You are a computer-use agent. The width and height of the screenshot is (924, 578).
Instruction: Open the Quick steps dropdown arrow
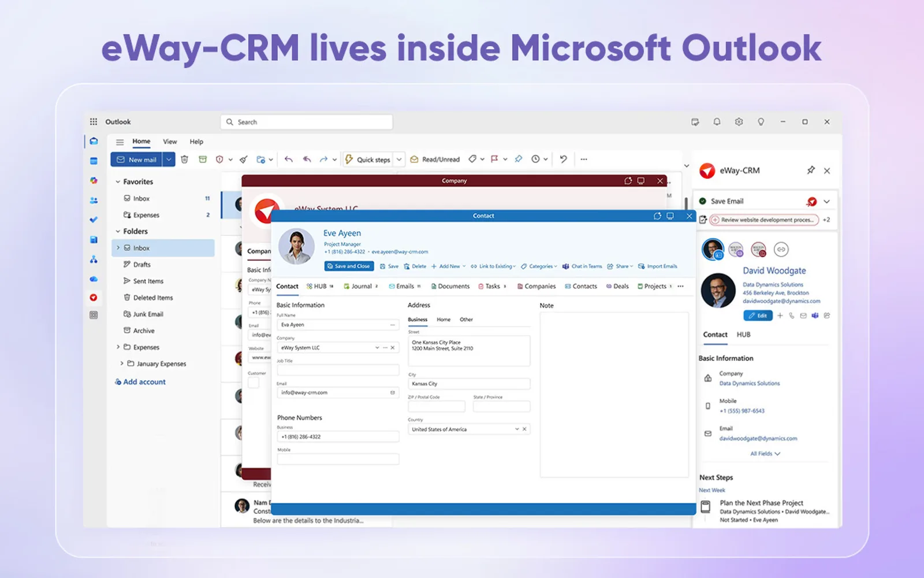(399, 160)
